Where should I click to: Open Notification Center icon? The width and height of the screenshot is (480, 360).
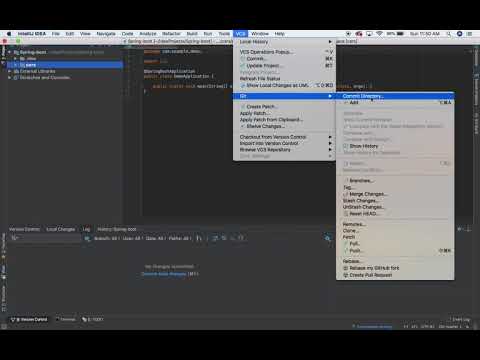(x=469, y=34)
